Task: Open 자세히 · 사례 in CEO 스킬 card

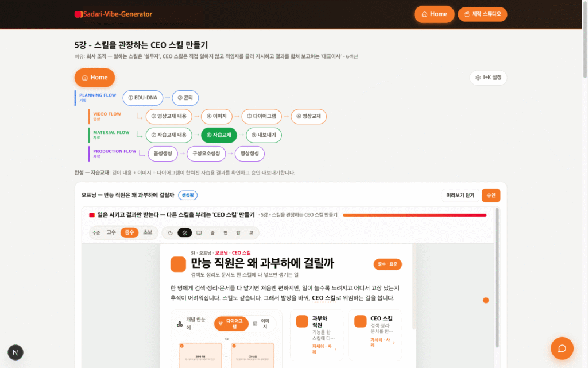Action: coord(382,343)
